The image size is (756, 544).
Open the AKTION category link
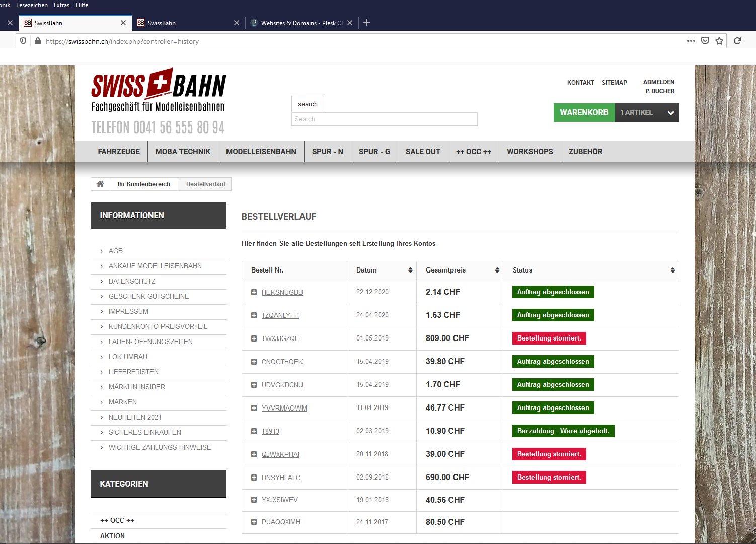pos(112,536)
